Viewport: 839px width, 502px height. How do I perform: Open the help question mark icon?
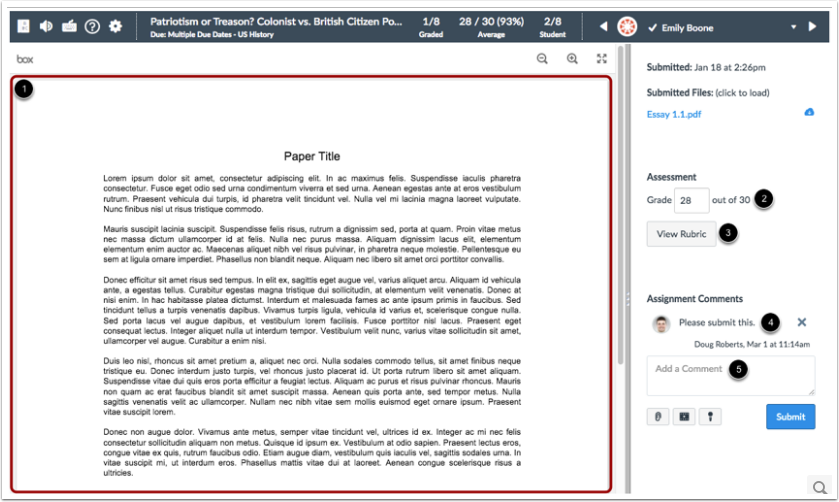[92, 26]
